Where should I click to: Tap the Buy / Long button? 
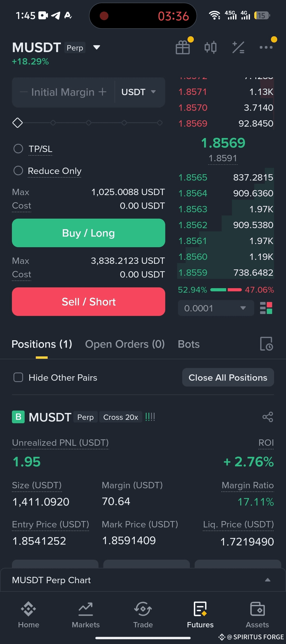pyautogui.click(x=88, y=233)
